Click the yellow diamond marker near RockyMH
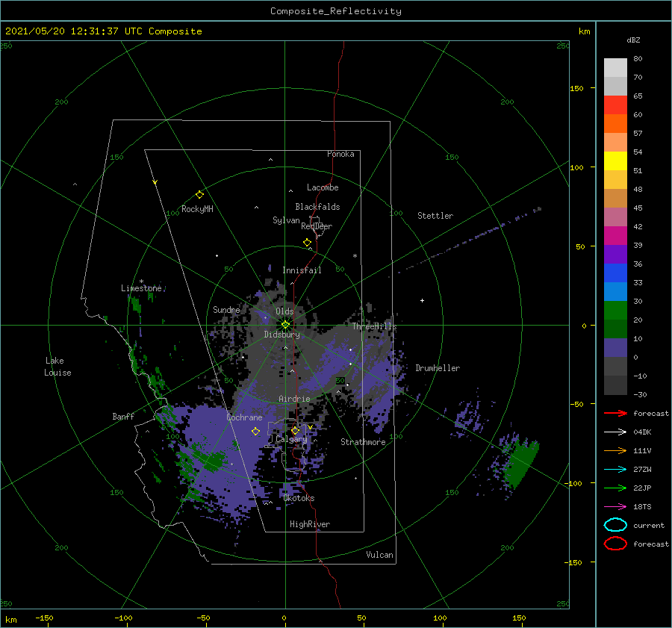672x628 pixels. coord(199,195)
